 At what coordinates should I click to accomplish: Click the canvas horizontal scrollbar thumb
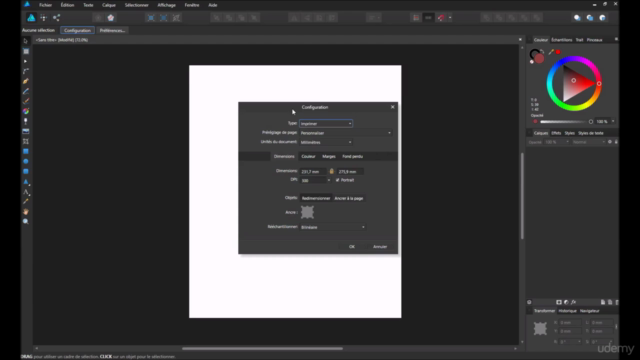262,349
